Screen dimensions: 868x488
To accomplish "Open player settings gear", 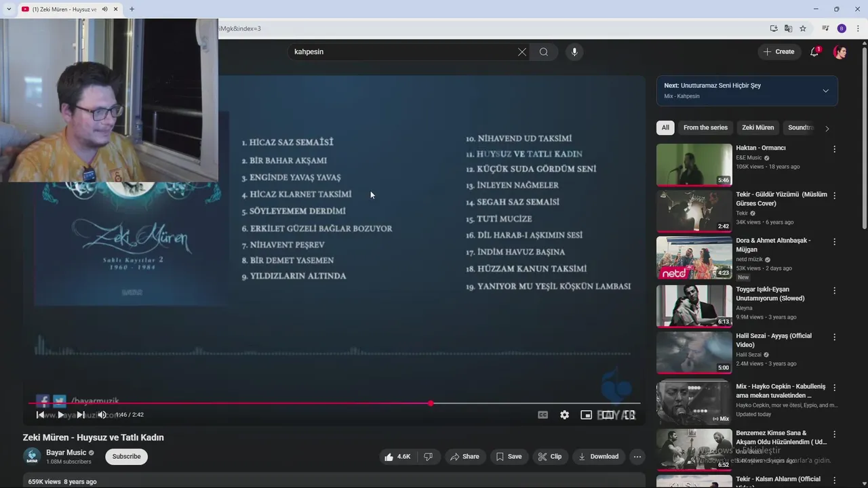I will pyautogui.click(x=564, y=415).
